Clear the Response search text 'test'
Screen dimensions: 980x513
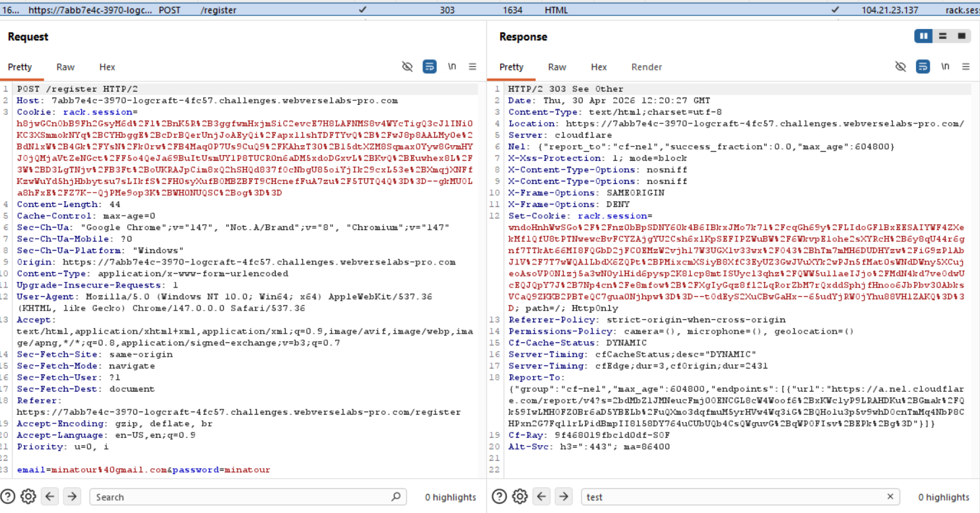(x=890, y=497)
